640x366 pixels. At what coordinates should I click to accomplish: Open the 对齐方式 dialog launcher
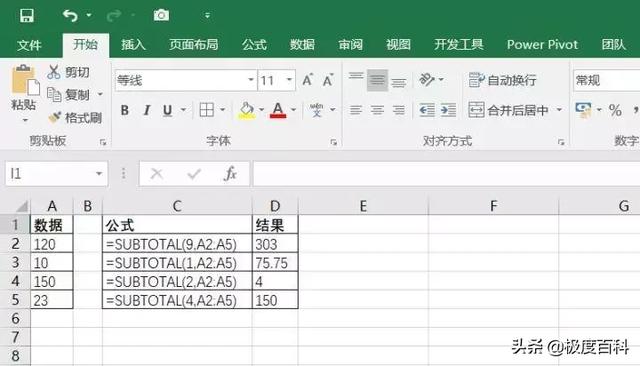tap(561, 142)
